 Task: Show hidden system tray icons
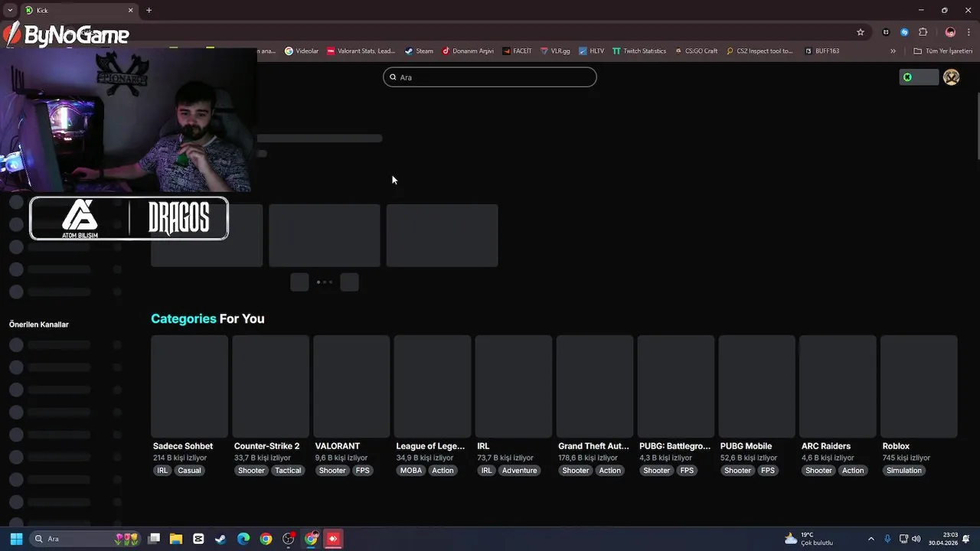click(x=871, y=539)
